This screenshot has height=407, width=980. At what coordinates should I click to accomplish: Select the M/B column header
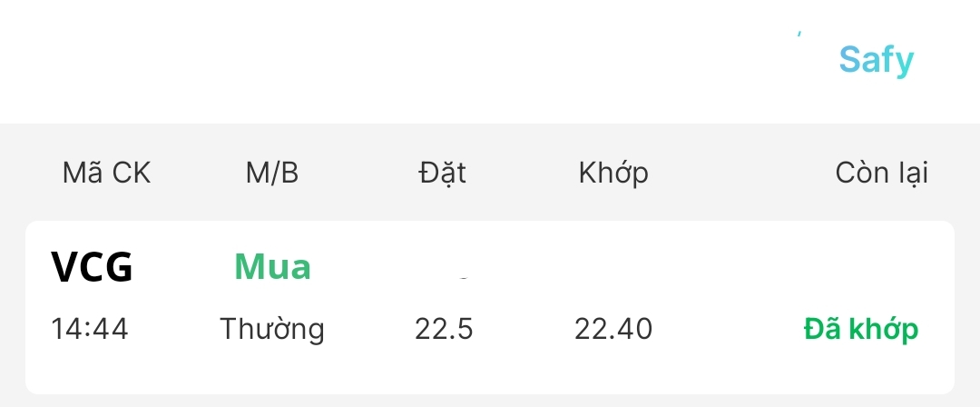[271, 173]
